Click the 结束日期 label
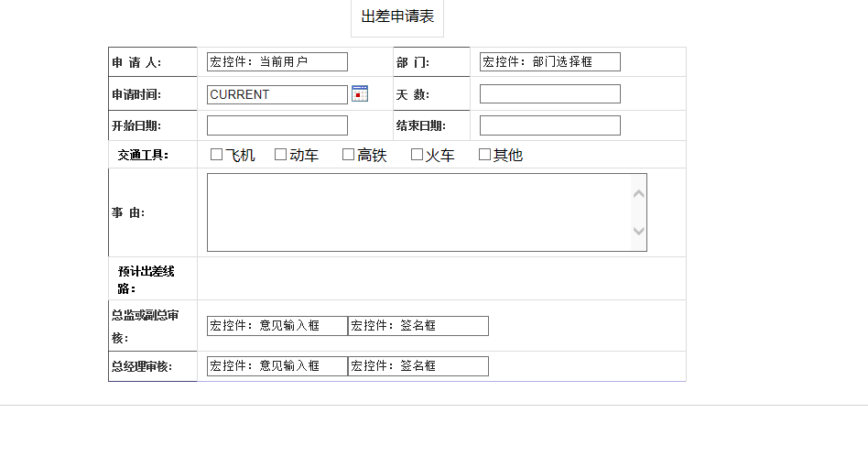The width and height of the screenshot is (868, 467). coord(420,126)
